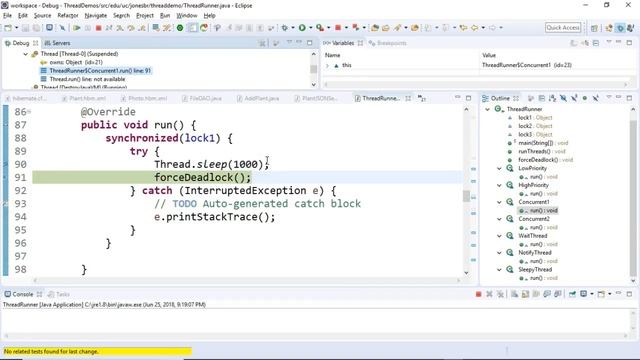Click the green Coverage circle toolbar icon

(x=180, y=28)
